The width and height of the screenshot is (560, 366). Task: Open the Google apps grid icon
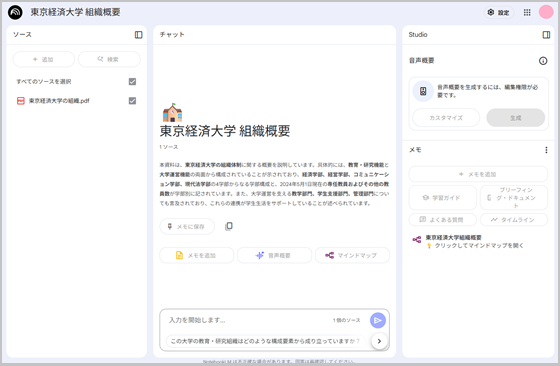(527, 12)
